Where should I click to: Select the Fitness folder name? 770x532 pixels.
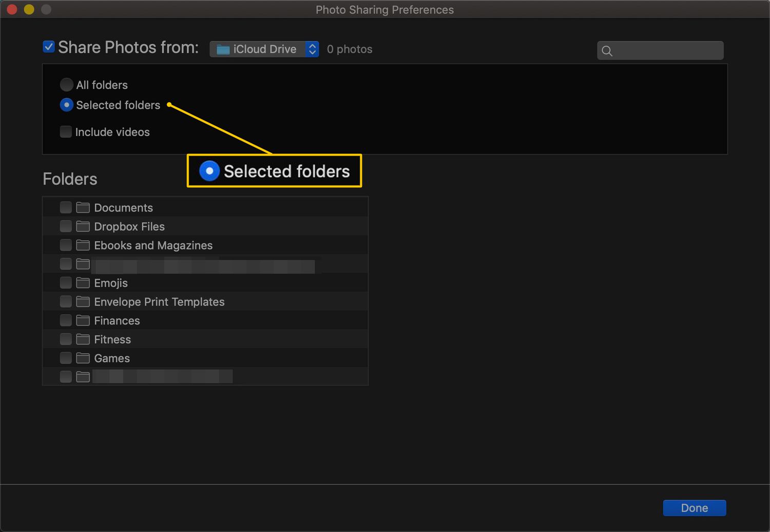112,340
